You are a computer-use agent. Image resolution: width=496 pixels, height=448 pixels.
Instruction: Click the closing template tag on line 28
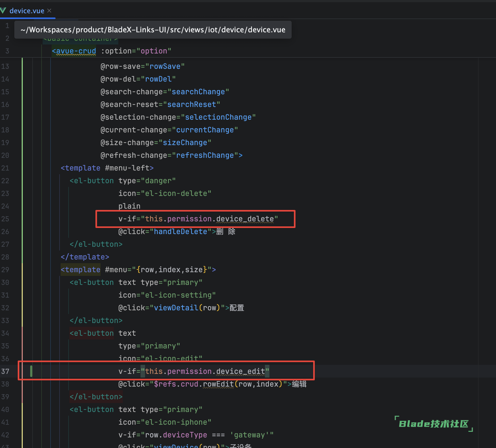(x=85, y=257)
